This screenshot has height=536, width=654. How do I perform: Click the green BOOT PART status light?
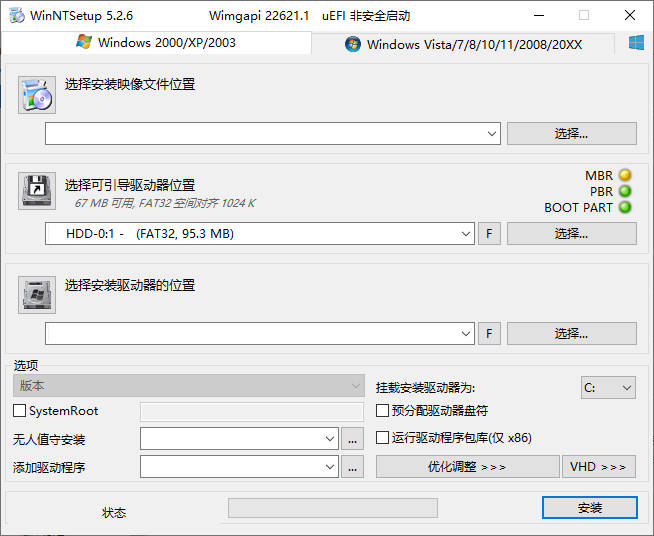click(x=625, y=207)
